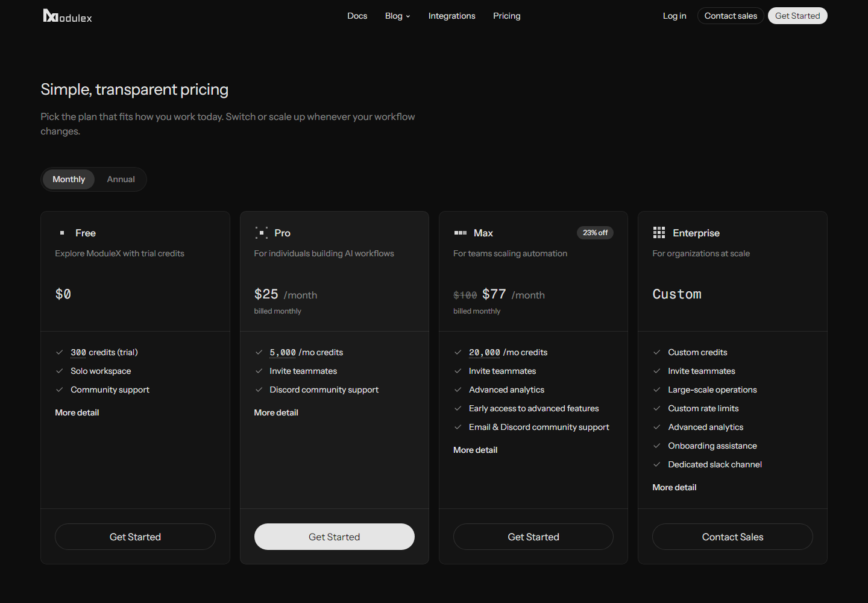Click the crossed-out $100 price
The height and width of the screenshot is (603, 868).
pyautogui.click(x=465, y=295)
